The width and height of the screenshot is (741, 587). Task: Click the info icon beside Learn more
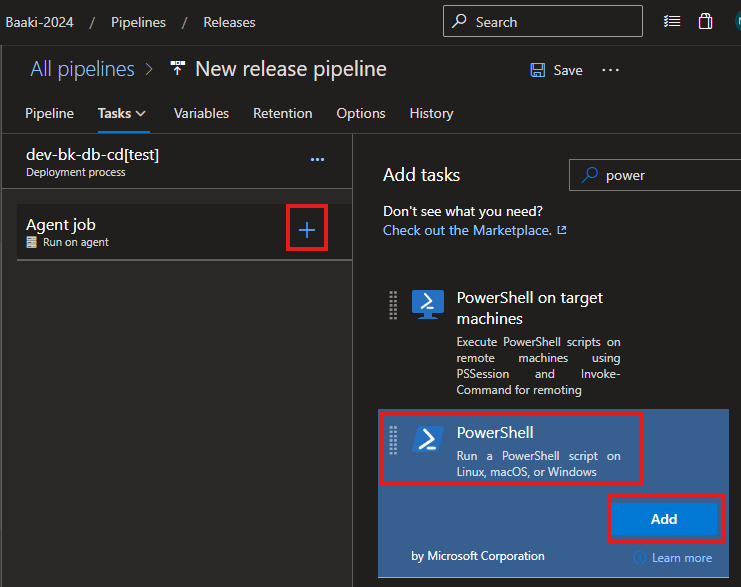pos(640,558)
